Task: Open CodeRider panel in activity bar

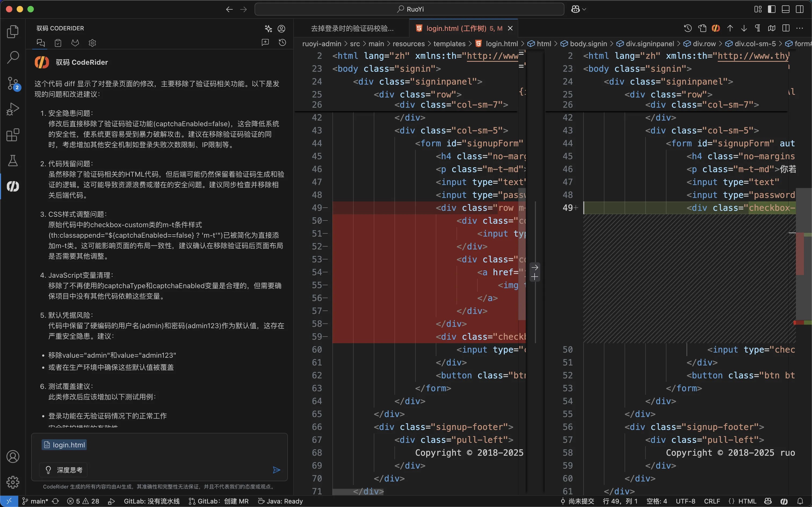Action: pyautogui.click(x=13, y=186)
